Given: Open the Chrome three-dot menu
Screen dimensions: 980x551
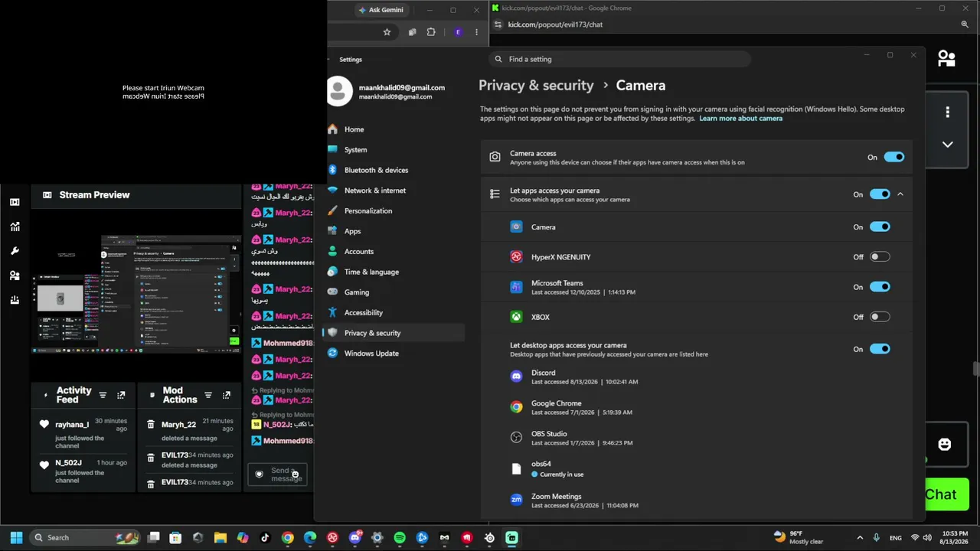Looking at the screenshot, I should click(x=476, y=32).
